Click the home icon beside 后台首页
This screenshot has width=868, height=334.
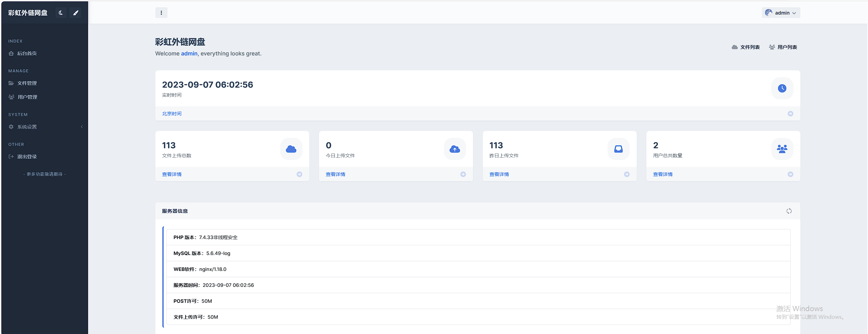[x=11, y=53]
